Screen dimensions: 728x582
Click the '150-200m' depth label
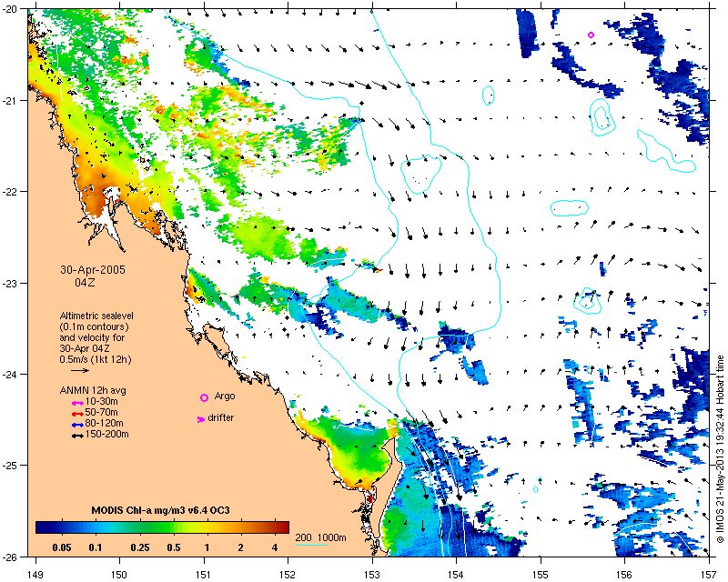point(106,435)
